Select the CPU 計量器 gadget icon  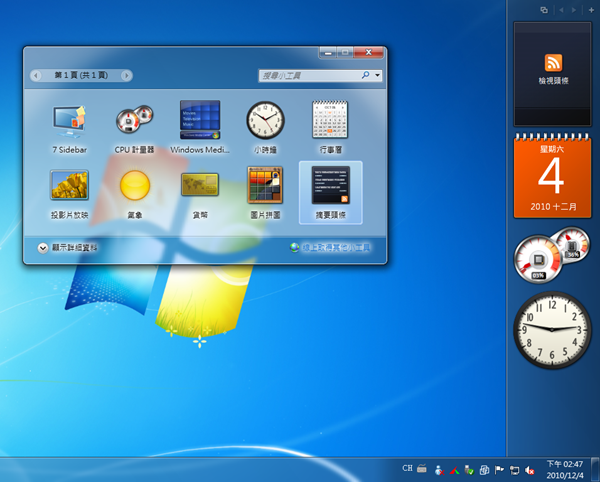[x=134, y=127]
